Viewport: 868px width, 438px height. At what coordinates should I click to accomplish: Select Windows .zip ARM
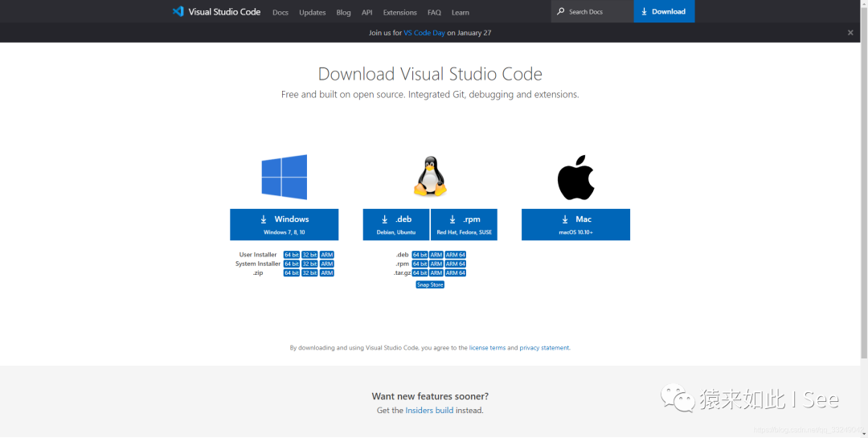[x=326, y=273]
